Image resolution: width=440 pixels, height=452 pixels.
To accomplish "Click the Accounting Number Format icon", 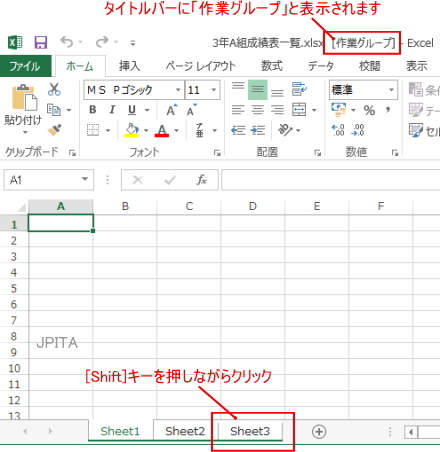I will pos(339,110).
